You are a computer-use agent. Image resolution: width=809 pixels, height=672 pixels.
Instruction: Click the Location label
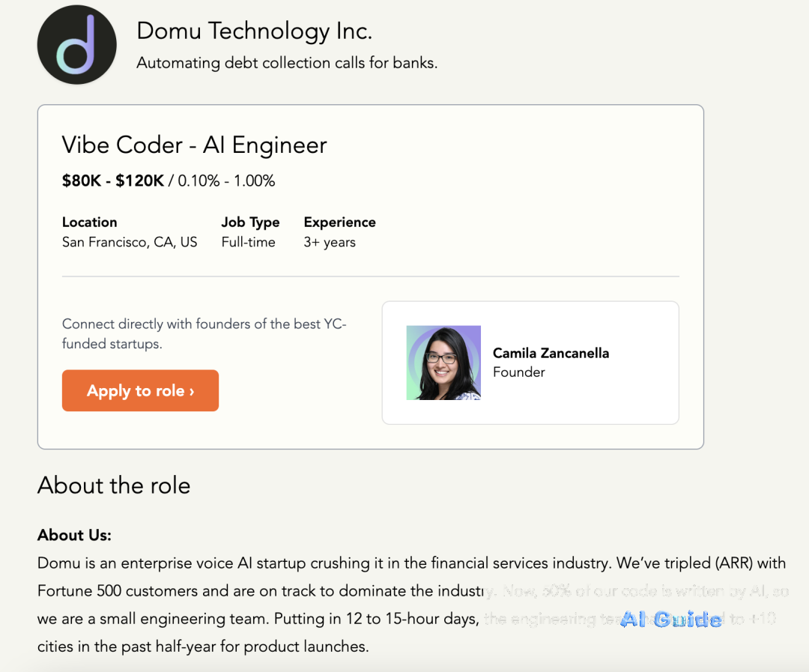tap(89, 223)
